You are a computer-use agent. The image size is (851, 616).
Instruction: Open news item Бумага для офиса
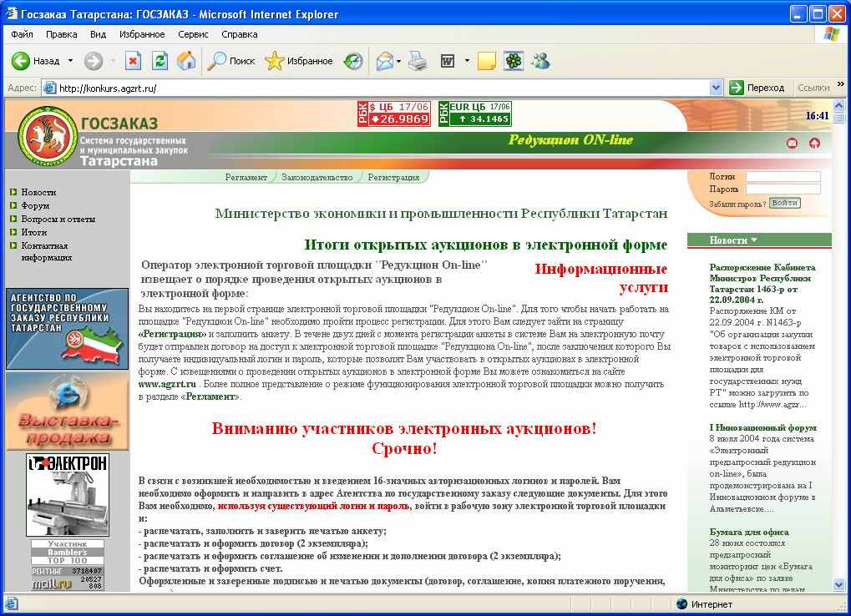[749, 532]
